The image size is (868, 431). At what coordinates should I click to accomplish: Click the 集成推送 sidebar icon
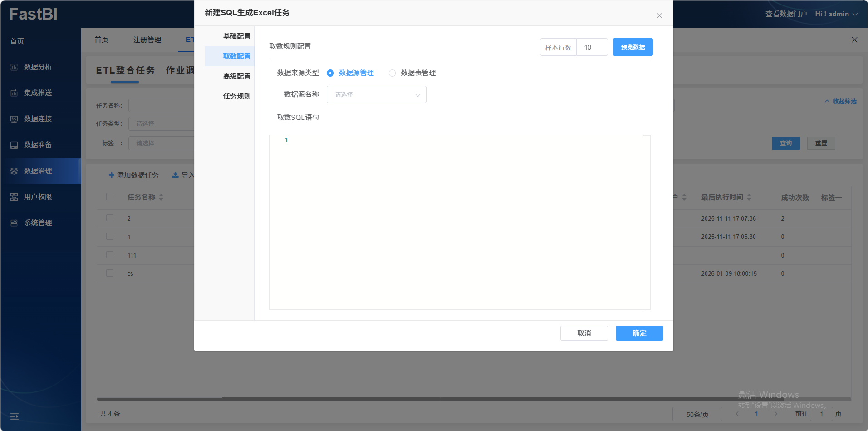(14, 93)
